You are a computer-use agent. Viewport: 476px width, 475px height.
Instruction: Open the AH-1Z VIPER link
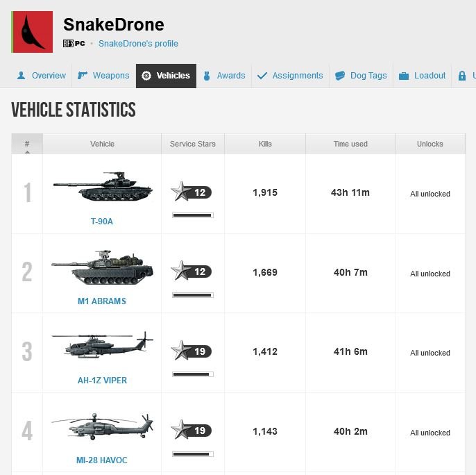point(102,380)
